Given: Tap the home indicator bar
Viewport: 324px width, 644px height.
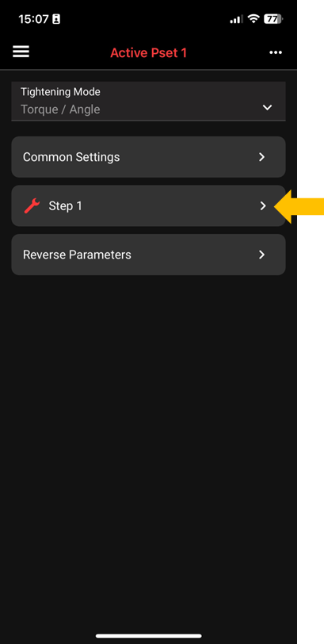Looking at the screenshot, I should click(x=148, y=636).
